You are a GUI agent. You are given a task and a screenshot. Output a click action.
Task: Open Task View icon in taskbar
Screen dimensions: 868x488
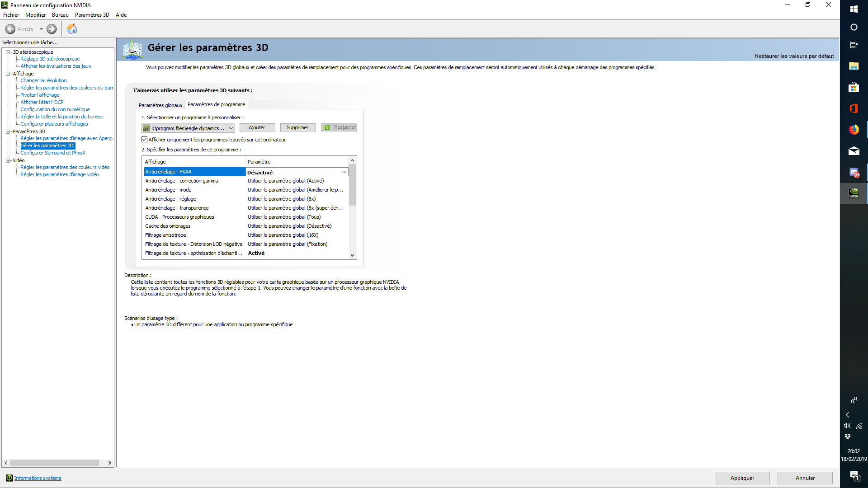(854, 45)
